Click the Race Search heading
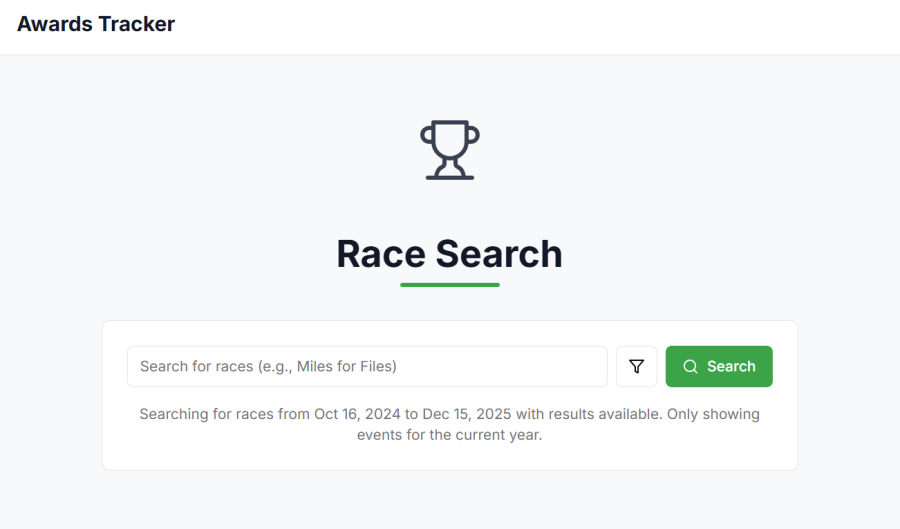 [449, 254]
